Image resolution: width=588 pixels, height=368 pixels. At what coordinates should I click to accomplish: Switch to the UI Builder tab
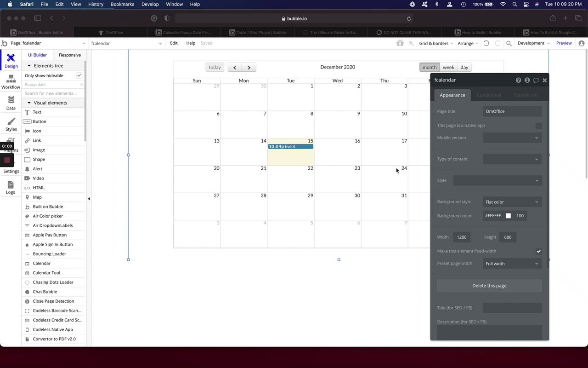point(37,55)
